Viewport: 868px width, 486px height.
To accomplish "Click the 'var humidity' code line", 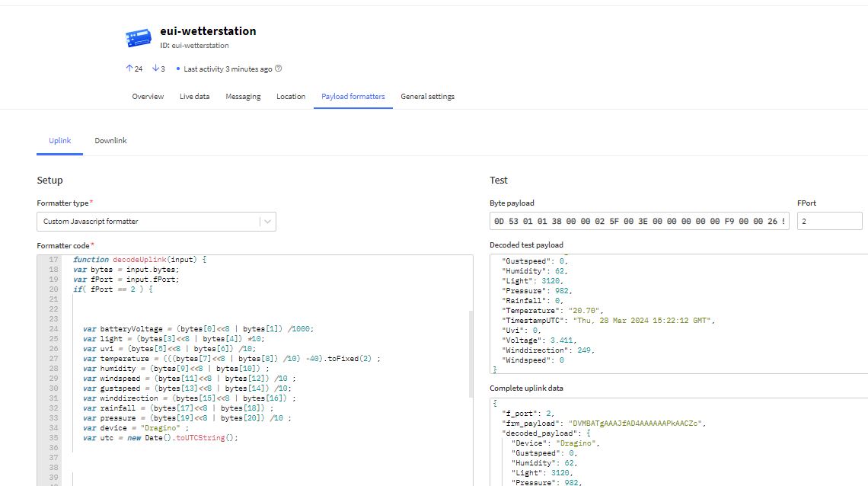I will (x=176, y=369).
